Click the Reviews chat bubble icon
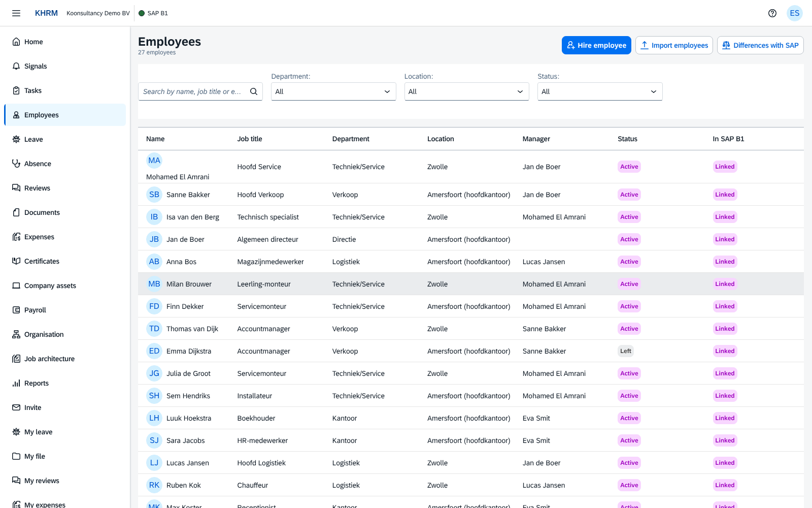This screenshot has width=812, height=508. 16,188
